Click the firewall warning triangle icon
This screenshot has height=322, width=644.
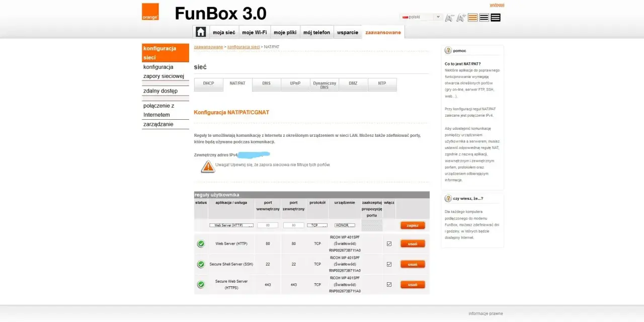pos(208,167)
